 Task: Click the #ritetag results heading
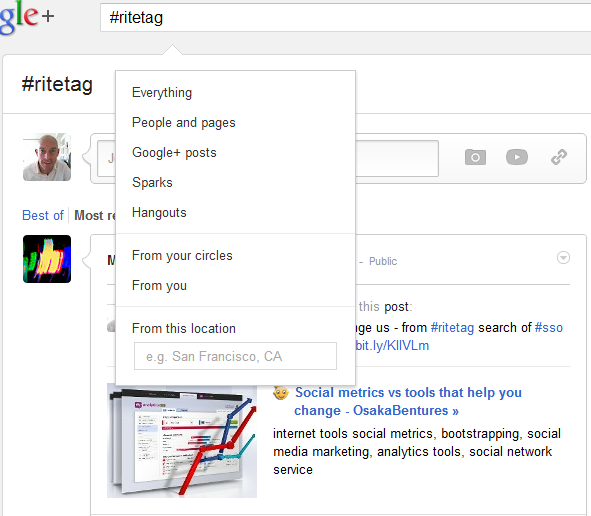[57, 84]
